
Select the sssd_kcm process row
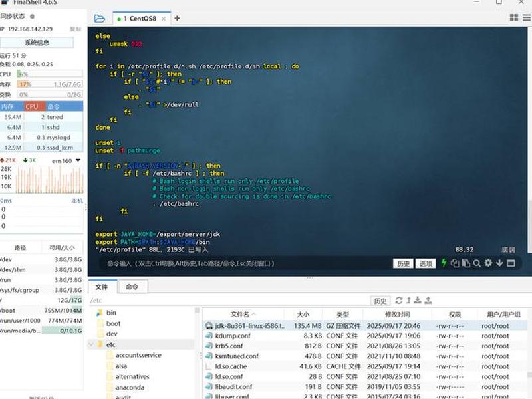pyautogui.click(x=41, y=147)
